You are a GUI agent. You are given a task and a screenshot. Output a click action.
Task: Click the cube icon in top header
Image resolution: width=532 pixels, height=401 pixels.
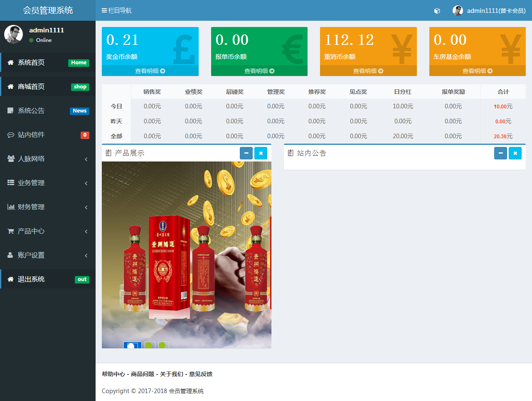pos(437,11)
